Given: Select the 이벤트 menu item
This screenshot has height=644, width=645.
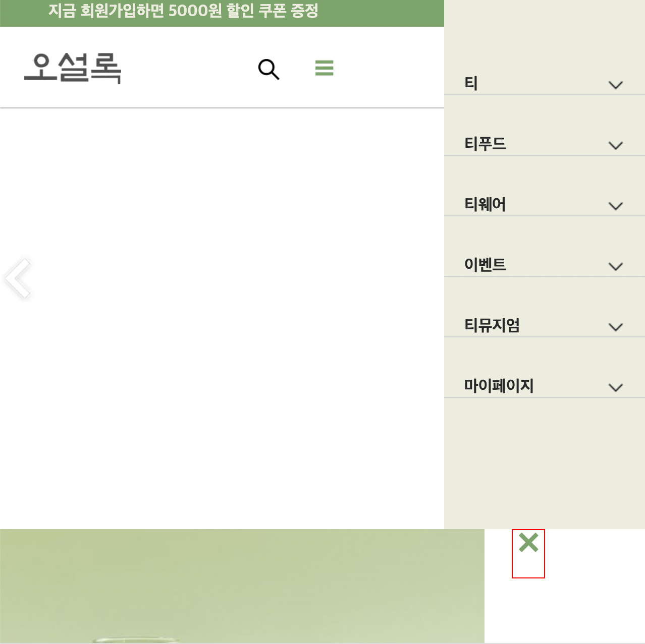Looking at the screenshot, I should tap(485, 265).
